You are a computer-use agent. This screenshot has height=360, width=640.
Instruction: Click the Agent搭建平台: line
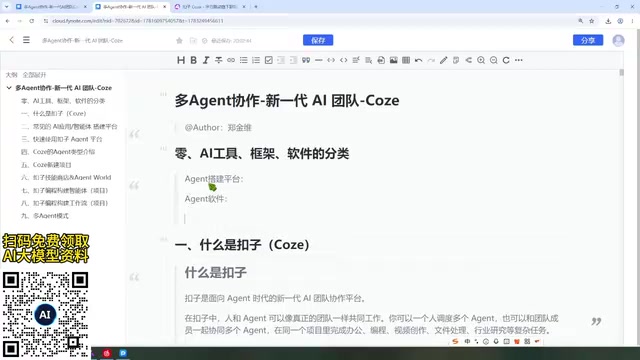point(214,179)
